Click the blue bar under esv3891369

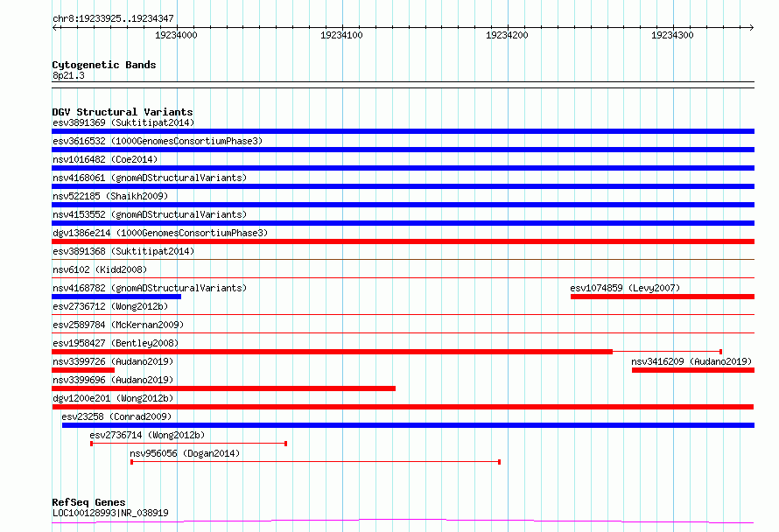tap(403, 131)
